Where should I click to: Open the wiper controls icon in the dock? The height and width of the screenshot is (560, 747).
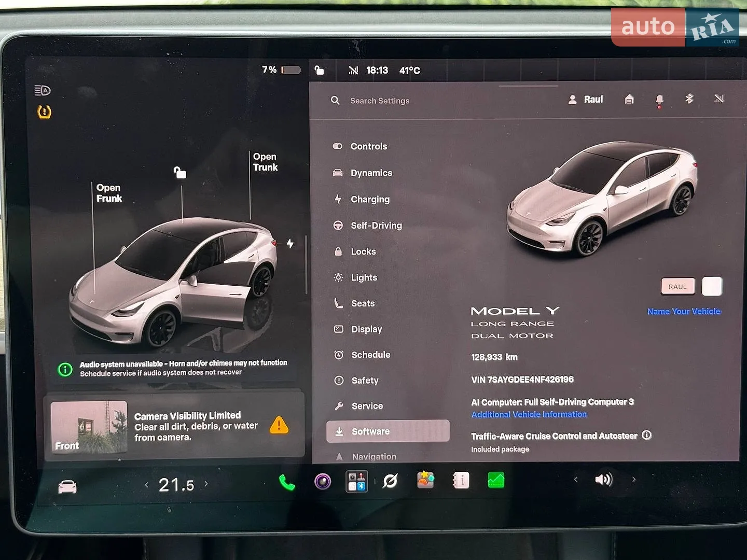pyautogui.click(x=390, y=481)
